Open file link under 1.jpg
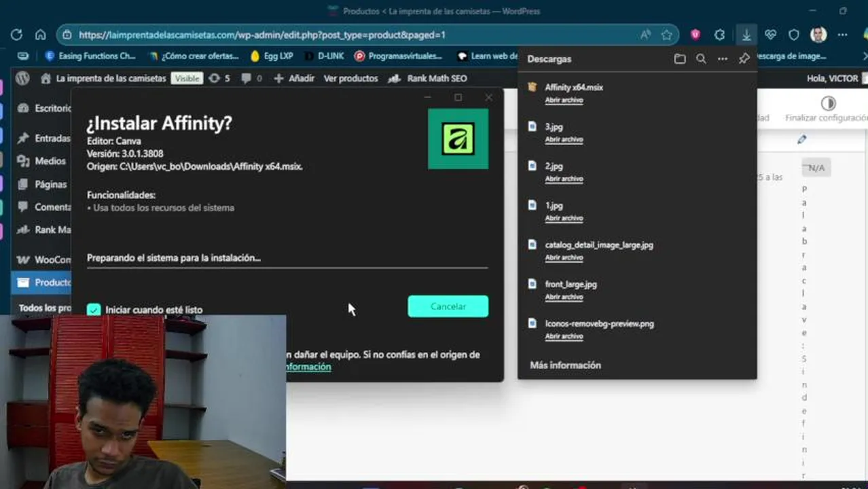The width and height of the screenshot is (868, 489). 564,218
